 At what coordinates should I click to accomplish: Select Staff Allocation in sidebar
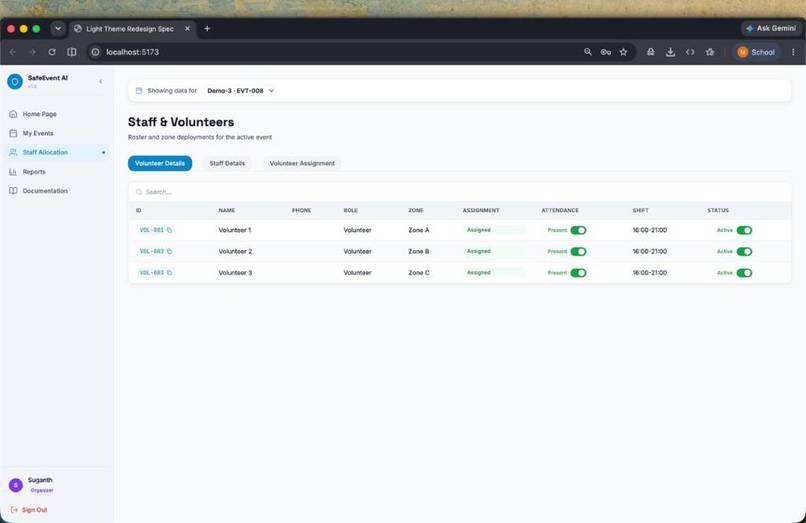pos(57,152)
